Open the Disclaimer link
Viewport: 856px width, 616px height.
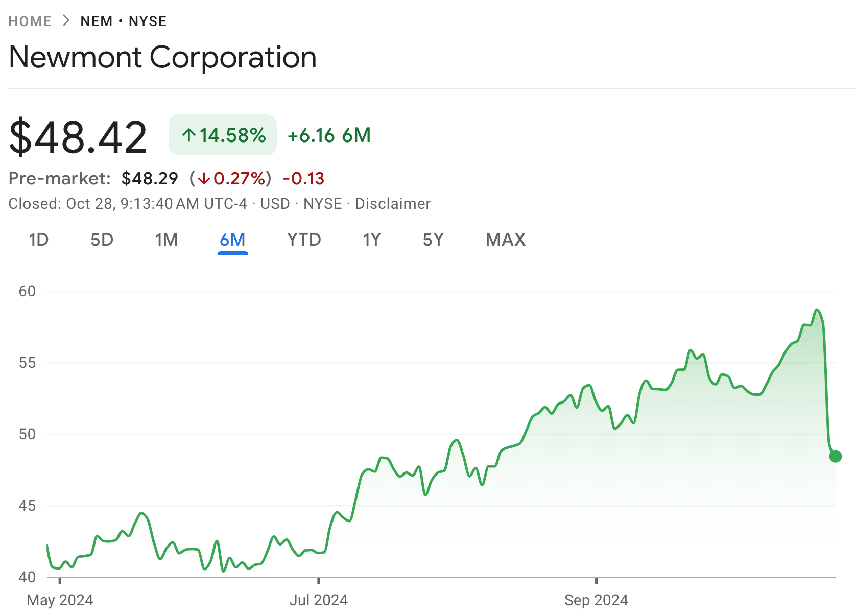pyautogui.click(x=392, y=203)
